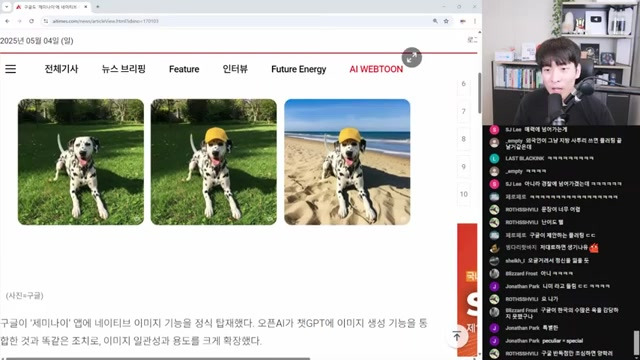Click the expand fullscreen overlay icon
Viewport: 640px width, 360px height.
411,57
